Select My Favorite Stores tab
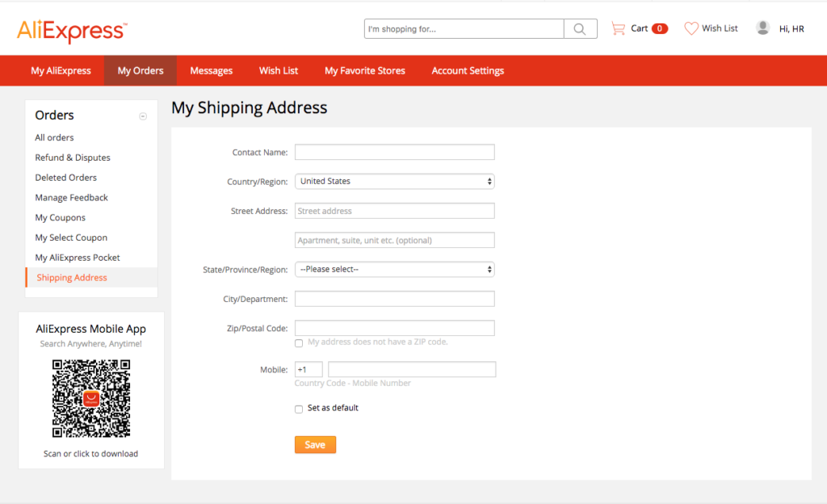Viewport: 827px width, 504px height. click(x=365, y=70)
